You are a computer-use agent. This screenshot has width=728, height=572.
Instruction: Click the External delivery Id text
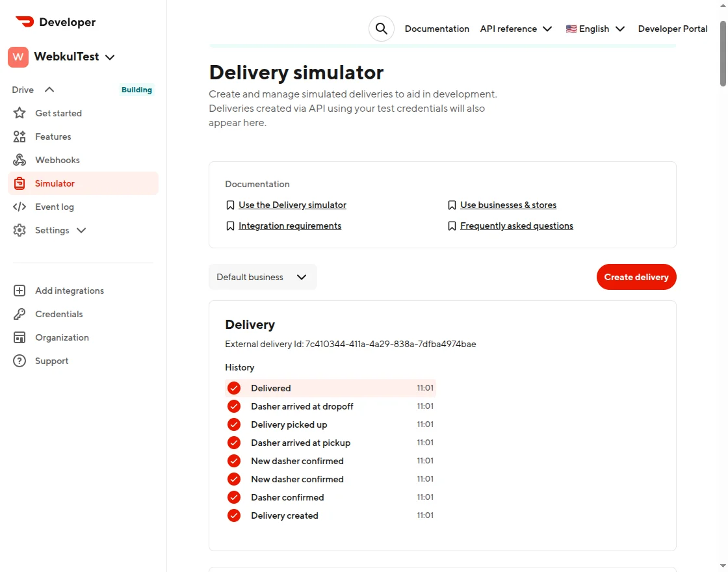(350, 344)
